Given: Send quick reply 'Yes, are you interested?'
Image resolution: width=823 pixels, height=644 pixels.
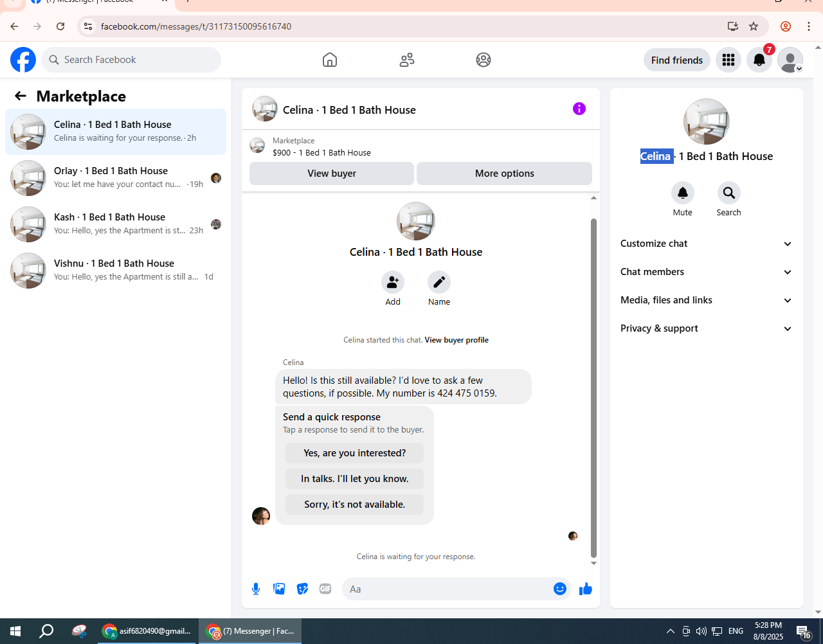Looking at the screenshot, I should tap(355, 453).
